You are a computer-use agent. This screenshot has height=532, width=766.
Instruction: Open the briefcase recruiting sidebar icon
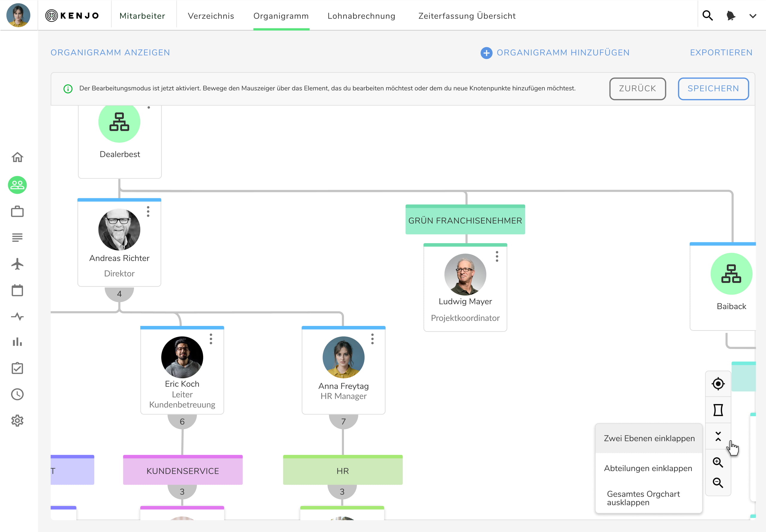click(x=17, y=212)
